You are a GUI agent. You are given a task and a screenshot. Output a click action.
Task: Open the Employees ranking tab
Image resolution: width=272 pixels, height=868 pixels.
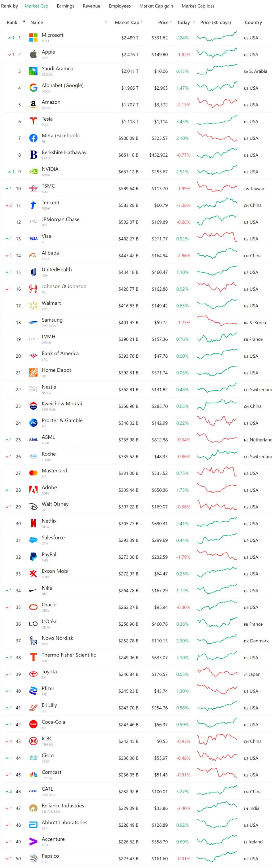(120, 6)
